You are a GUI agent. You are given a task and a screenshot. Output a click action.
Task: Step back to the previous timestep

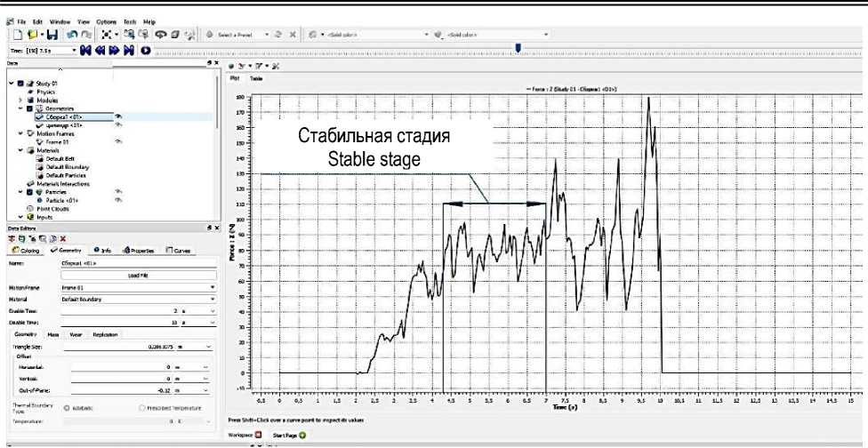[x=100, y=51]
